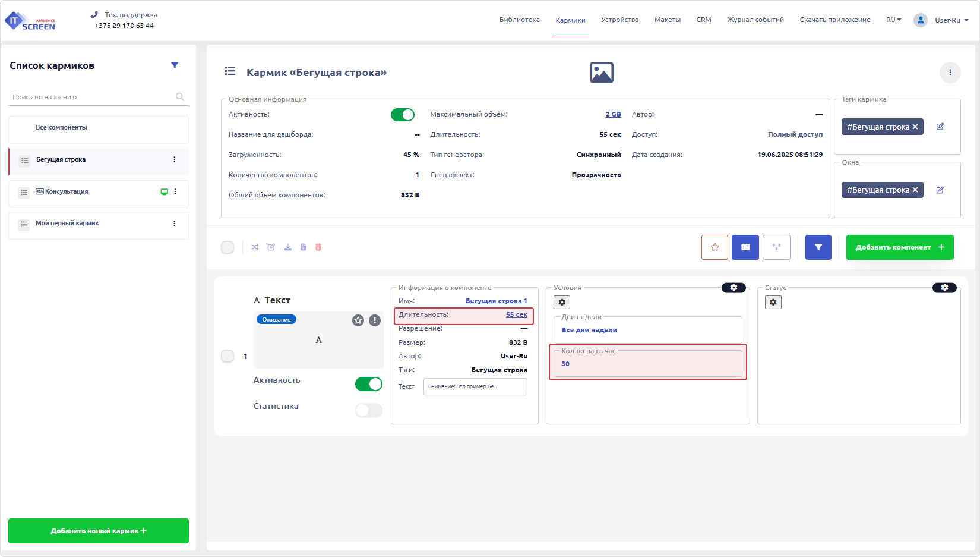The width and height of the screenshot is (980, 557).
Task: Open the gear settings in Status panel
Action: (x=773, y=303)
